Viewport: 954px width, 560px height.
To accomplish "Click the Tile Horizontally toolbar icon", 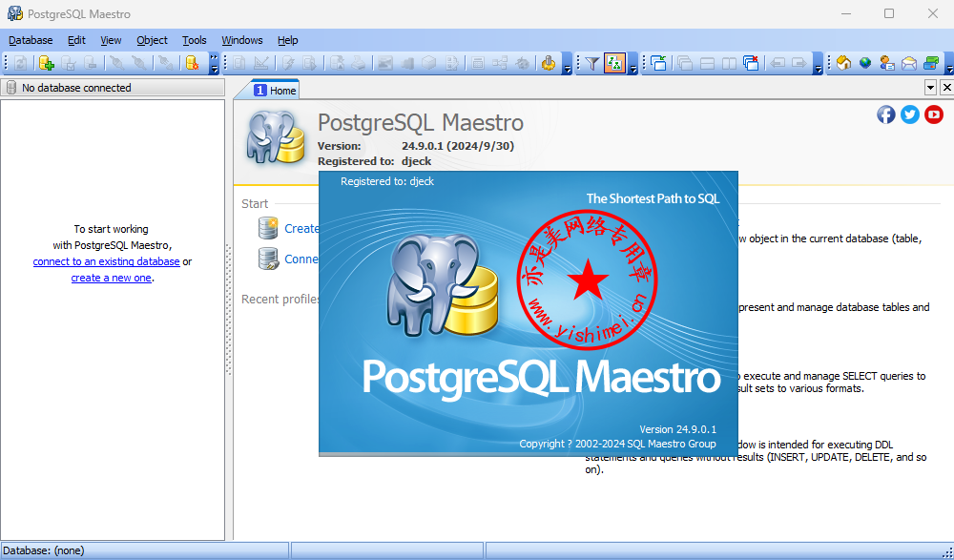I will [x=707, y=63].
